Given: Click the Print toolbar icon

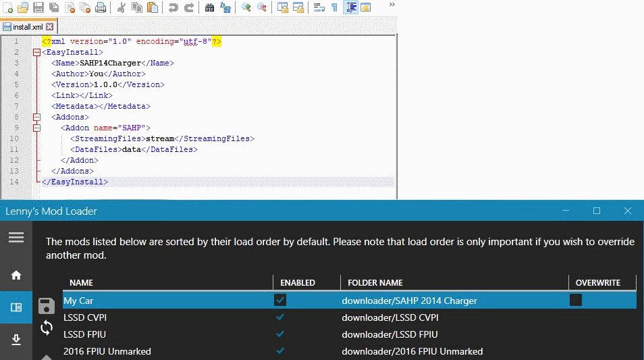Looking at the screenshot, I should click(100, 8).
